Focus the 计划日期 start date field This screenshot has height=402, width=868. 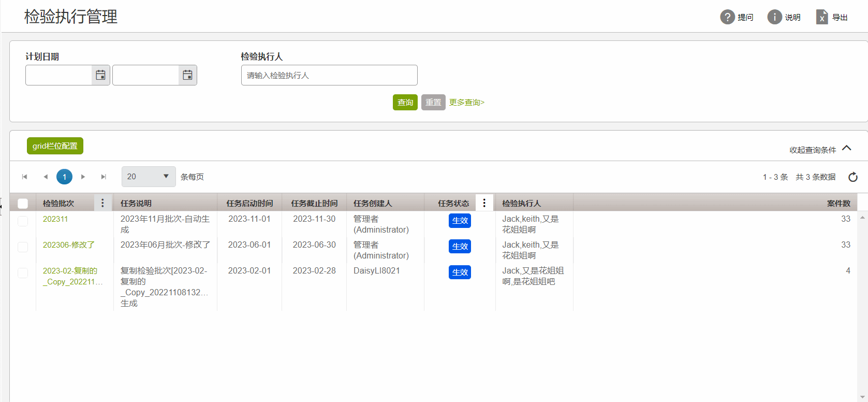[59, 75]
